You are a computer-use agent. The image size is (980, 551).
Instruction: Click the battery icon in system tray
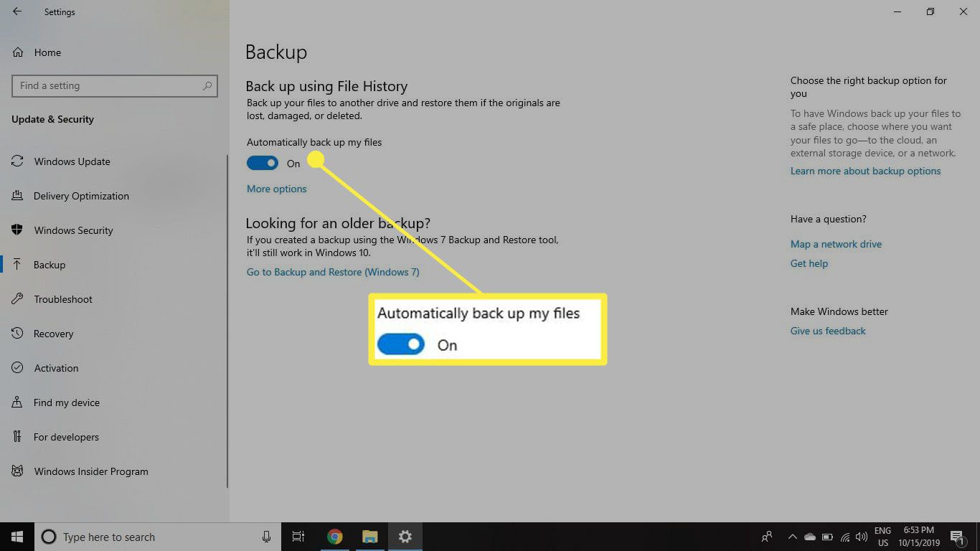(x=827, y=537)
